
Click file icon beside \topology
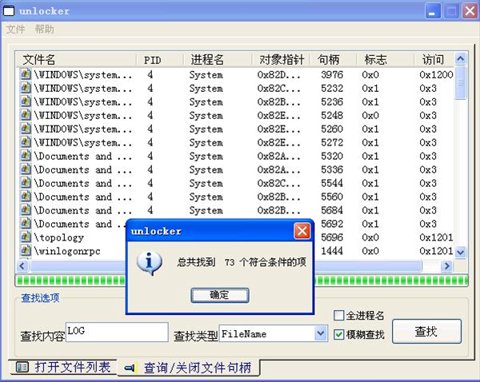pyautogui.click(x=25, y=237)
